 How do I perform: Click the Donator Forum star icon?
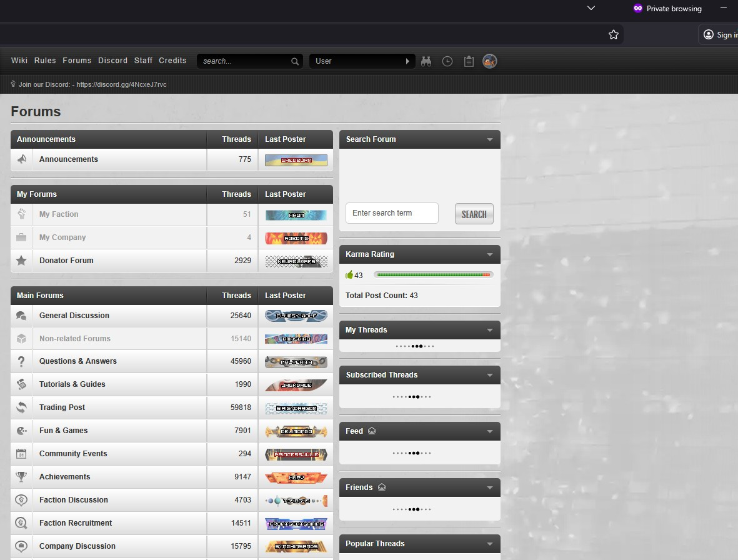pyautogui.click(x=21, y=261)
